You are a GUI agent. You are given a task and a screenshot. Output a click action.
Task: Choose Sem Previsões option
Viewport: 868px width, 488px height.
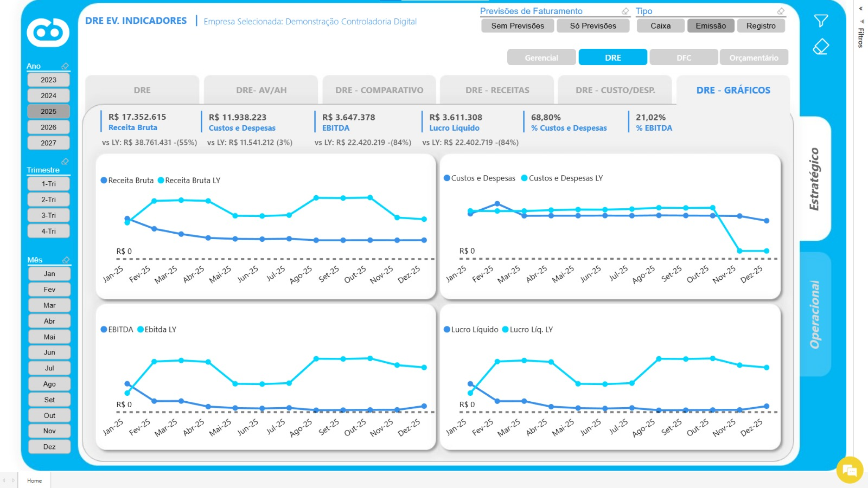(x=518, y=25)
